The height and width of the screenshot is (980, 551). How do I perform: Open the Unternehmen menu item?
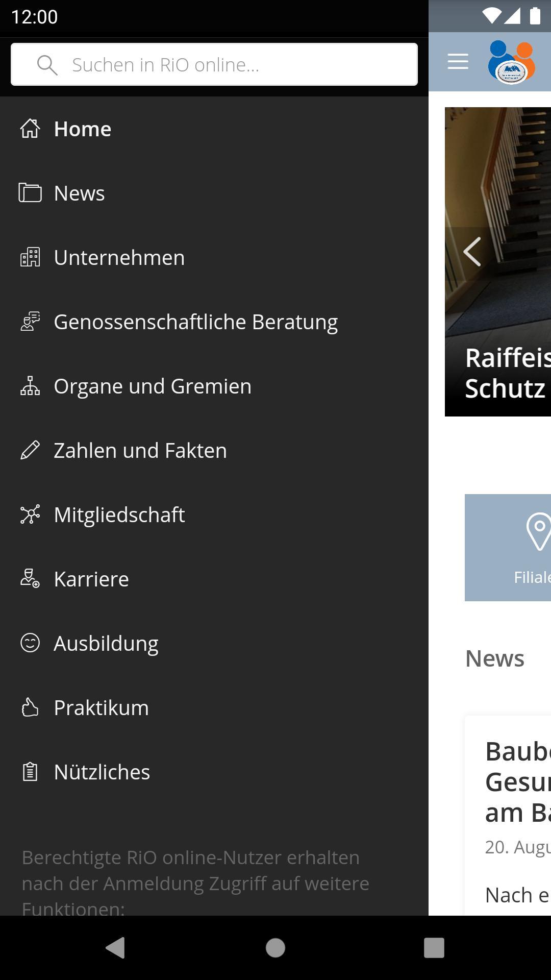(119, 258)
